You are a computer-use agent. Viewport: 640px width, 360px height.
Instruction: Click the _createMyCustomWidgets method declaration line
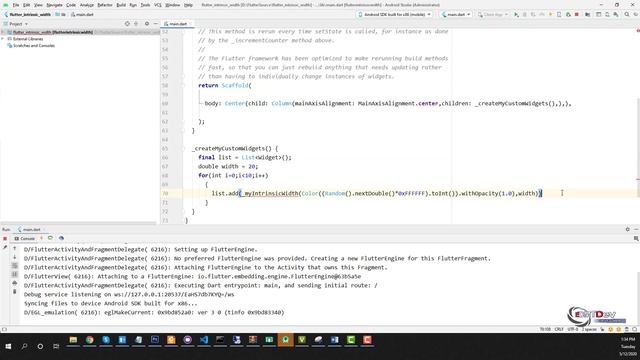[235, 149]
